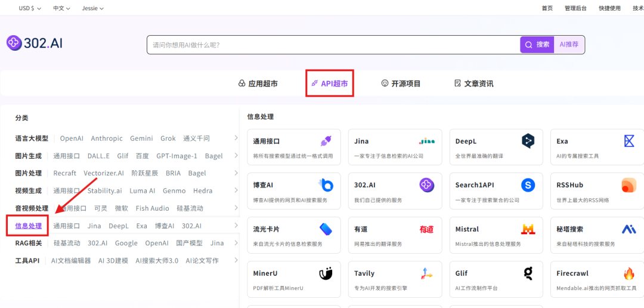
Task: Click the MinerU logo icon
Action: click(326, 273)
